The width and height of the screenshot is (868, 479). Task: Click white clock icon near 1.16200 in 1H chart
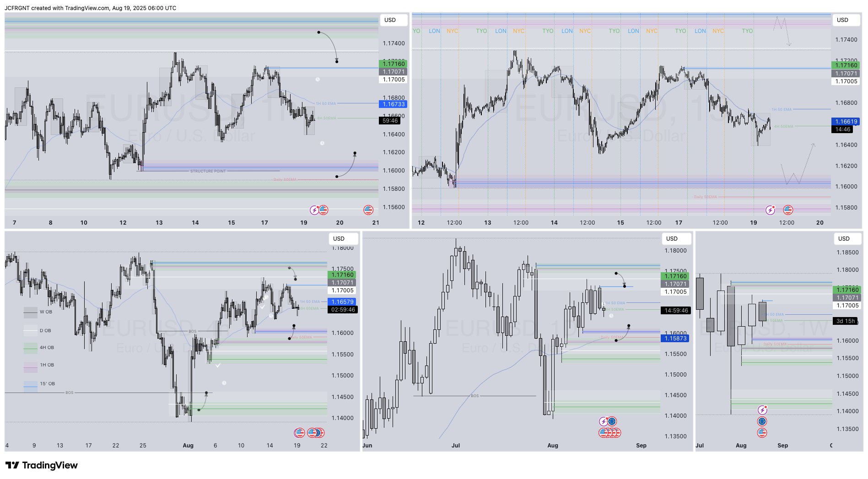[322, 143]
